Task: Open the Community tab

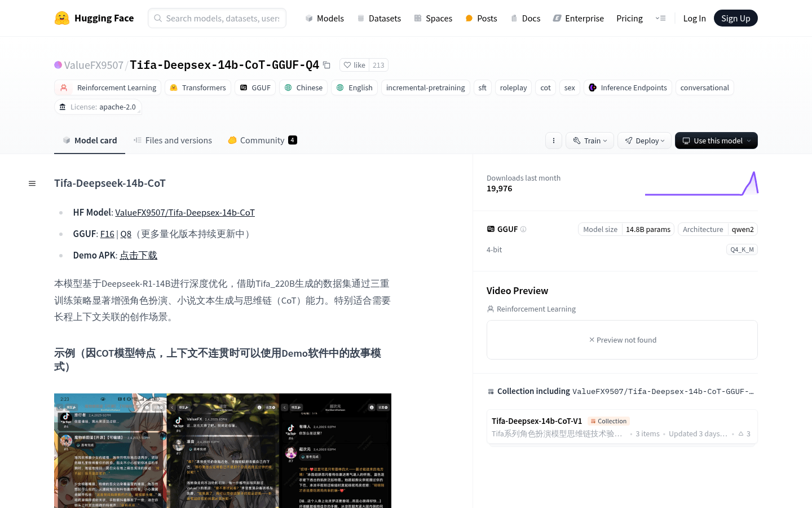Action: tap(262, 141)
